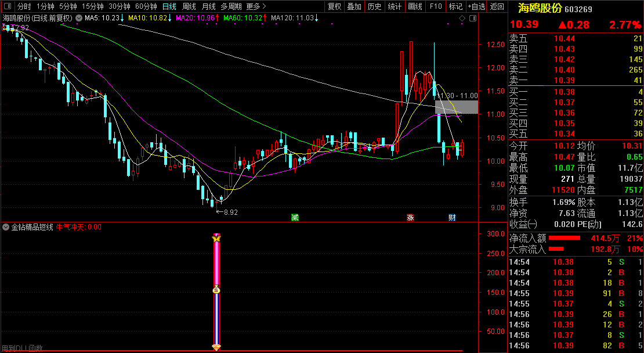
Task: Expand the 更多 periods menu
Action: coord(256,6)
